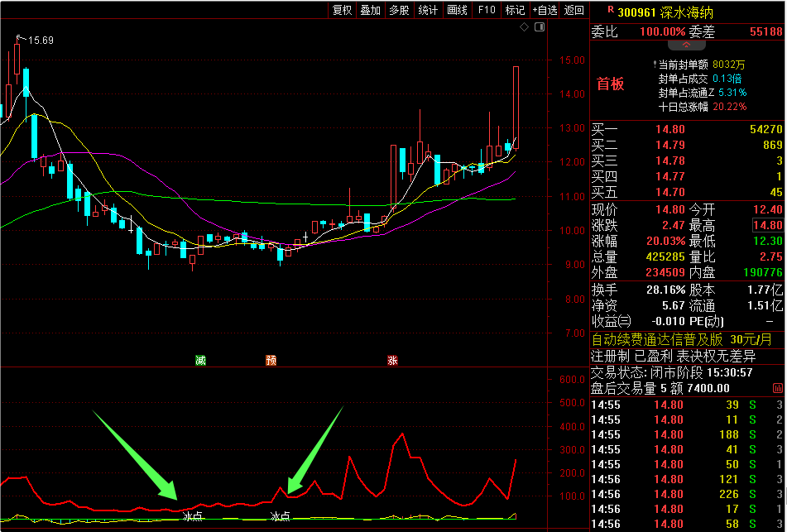The image size is (787, 532).
Task: Click the 15.69 peak price label
Action: pos(41,41)
